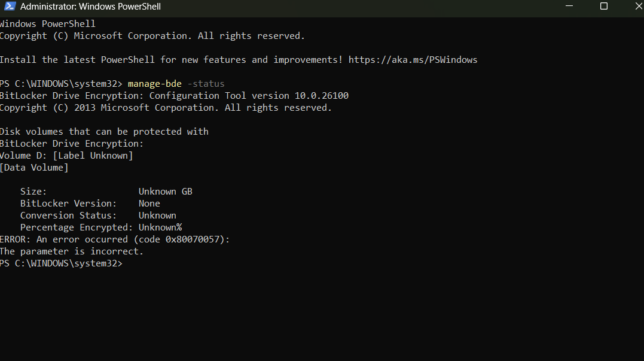
Task: Close the PowerShell window
Action: [x=637, y=6]
